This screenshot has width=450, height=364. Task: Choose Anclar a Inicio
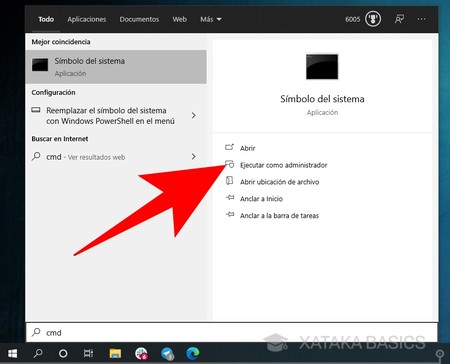pos(261,199)
